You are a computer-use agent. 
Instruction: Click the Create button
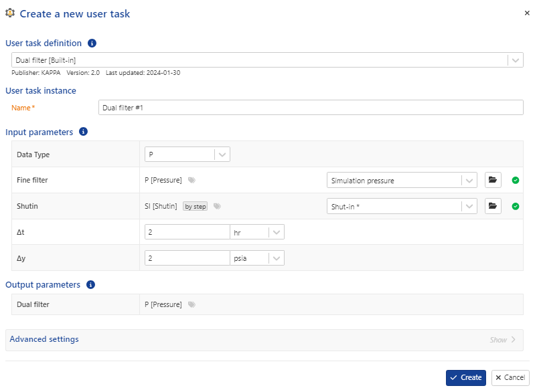(466, 378)
